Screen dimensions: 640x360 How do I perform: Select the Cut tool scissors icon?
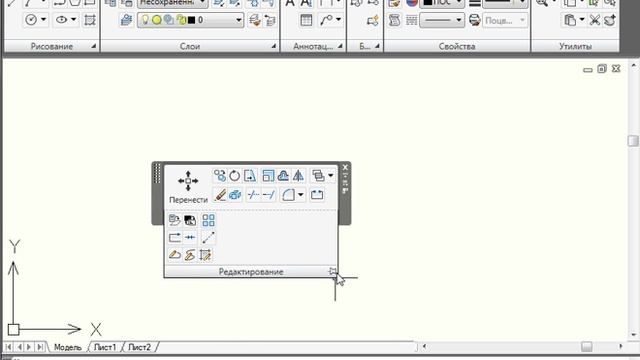(x=595, y=20)
